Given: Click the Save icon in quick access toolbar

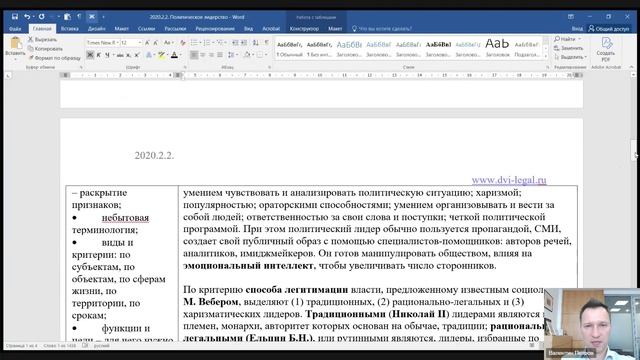Looking at the screenshot, I should pyautogui.click(x=15, y=16).
